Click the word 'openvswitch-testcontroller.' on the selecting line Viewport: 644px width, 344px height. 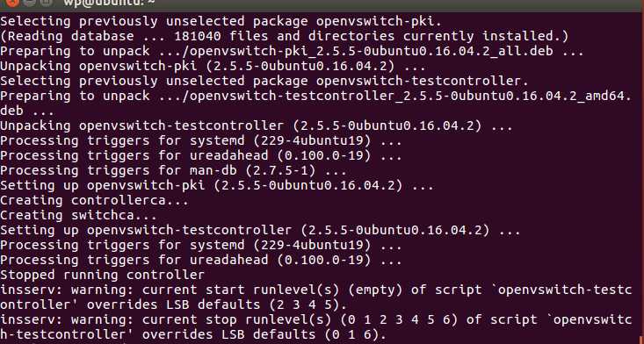click(x=422, y=81)
